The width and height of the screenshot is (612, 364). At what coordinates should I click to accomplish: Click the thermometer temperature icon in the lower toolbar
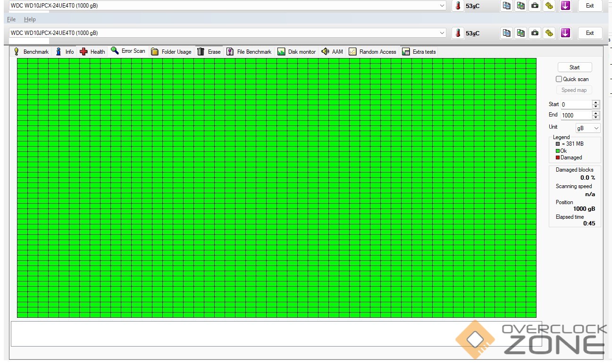tap(457, 33)
